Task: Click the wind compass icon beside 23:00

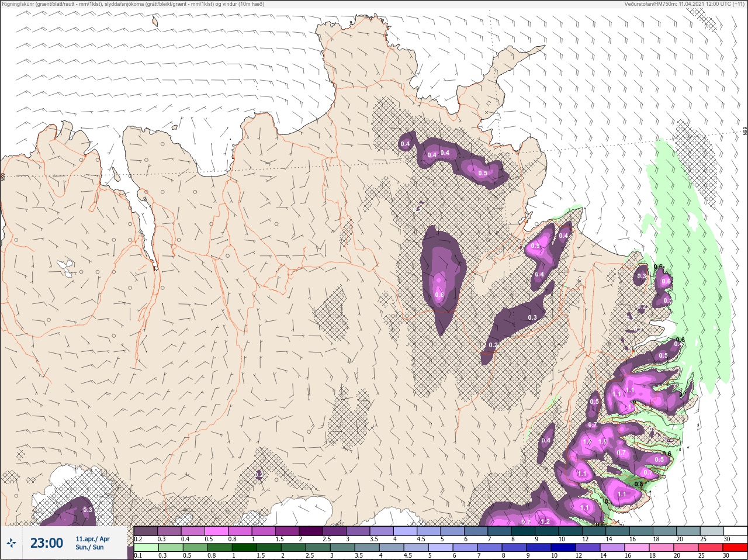Action: [12, 544]
